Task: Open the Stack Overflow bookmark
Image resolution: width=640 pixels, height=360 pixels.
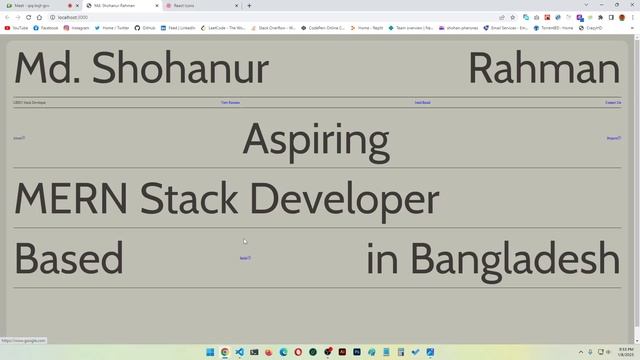Action: pos(273,28)
